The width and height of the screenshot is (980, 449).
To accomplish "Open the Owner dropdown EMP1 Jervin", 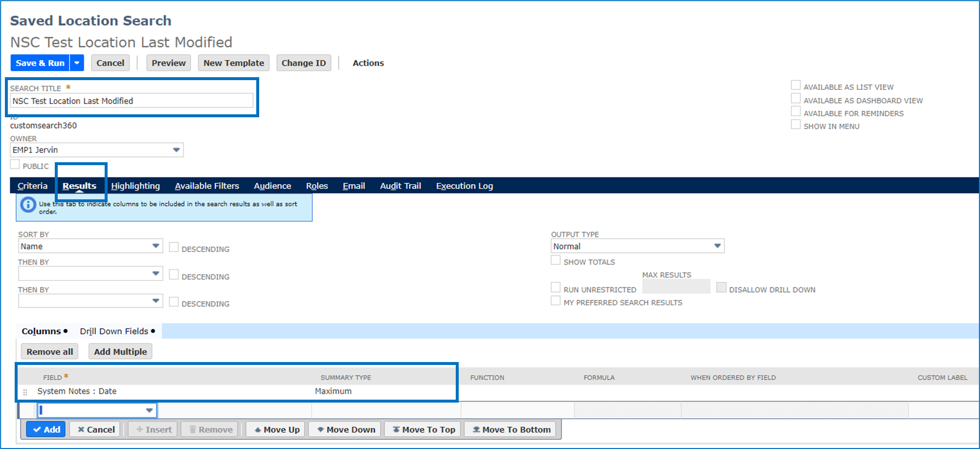I will [x=97, y=150].
